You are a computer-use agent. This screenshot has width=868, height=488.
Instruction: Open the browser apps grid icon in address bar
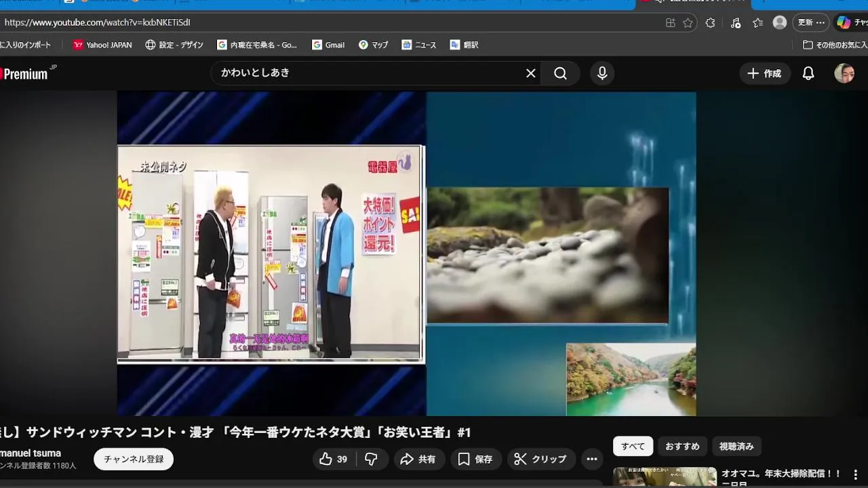(671, 22)
